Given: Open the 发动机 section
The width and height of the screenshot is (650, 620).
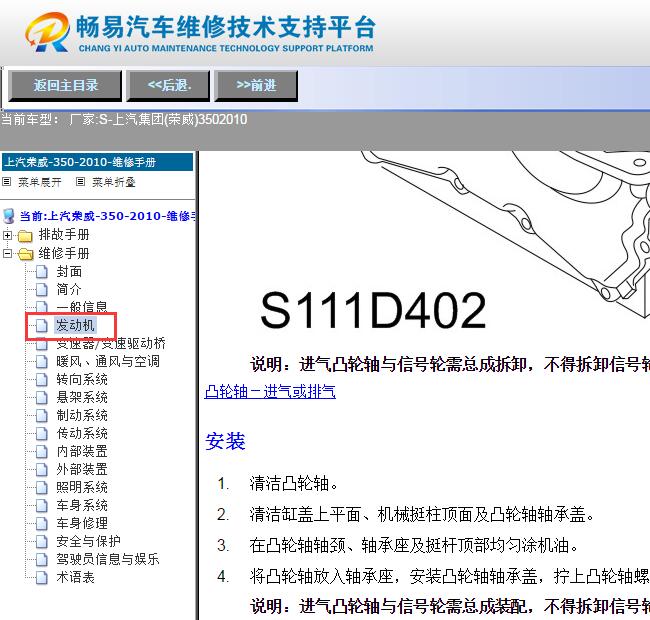Looking at the screenshot, I should (75, 325).
